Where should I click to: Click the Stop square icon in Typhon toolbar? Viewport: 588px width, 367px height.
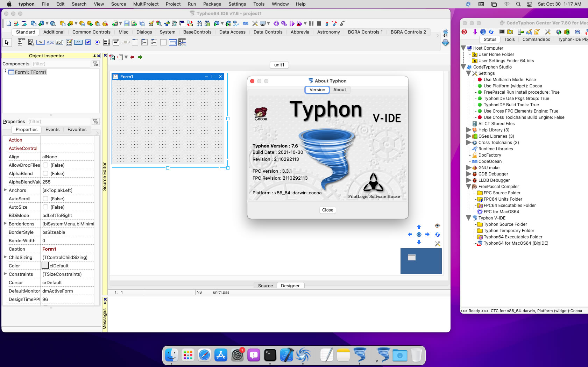click(319, 23)
